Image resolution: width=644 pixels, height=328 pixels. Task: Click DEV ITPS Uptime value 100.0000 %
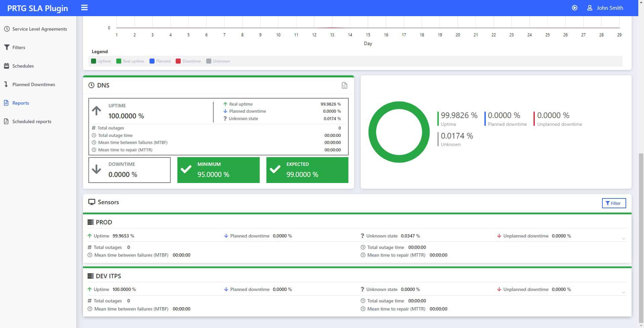tap(124, 289)
